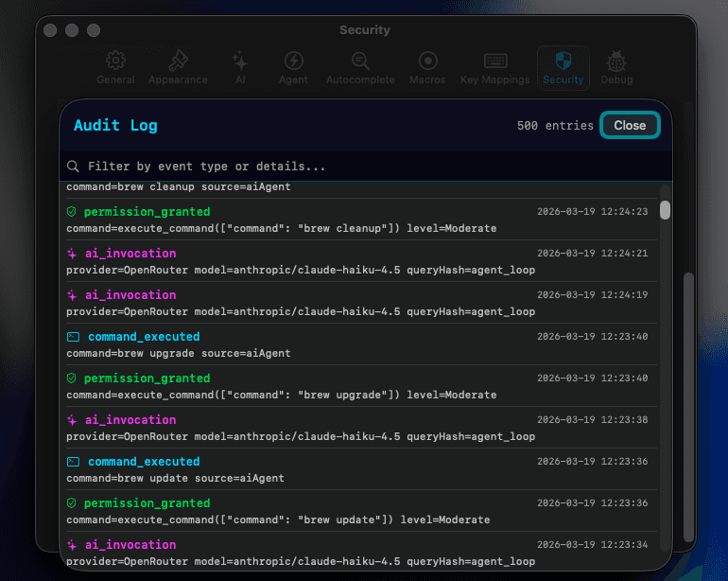The width and height of the screenshot is (728, 581).
Task: Click the search magnifier icon in filter bar
Action: click(73, 166)
